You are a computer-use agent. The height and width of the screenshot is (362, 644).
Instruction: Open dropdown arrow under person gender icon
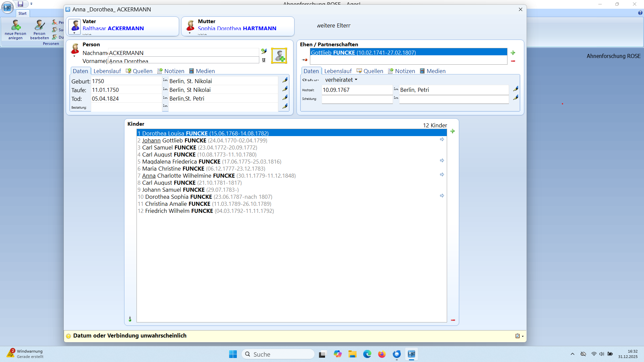coord(74,56)
